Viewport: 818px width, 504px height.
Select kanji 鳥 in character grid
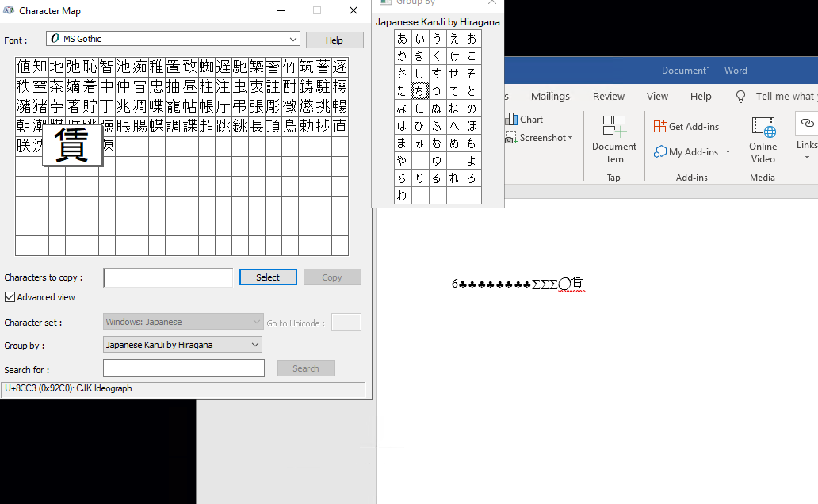pos(290,126)
